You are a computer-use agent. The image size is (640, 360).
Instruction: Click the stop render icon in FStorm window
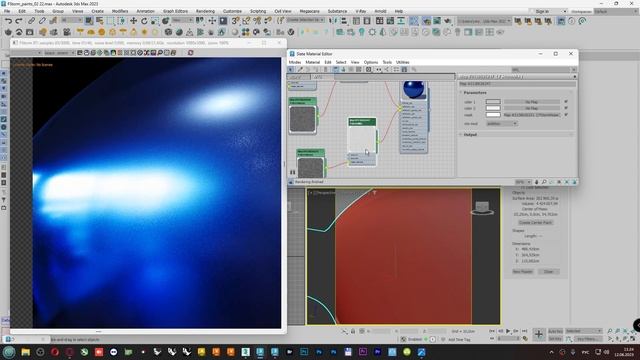190,53
